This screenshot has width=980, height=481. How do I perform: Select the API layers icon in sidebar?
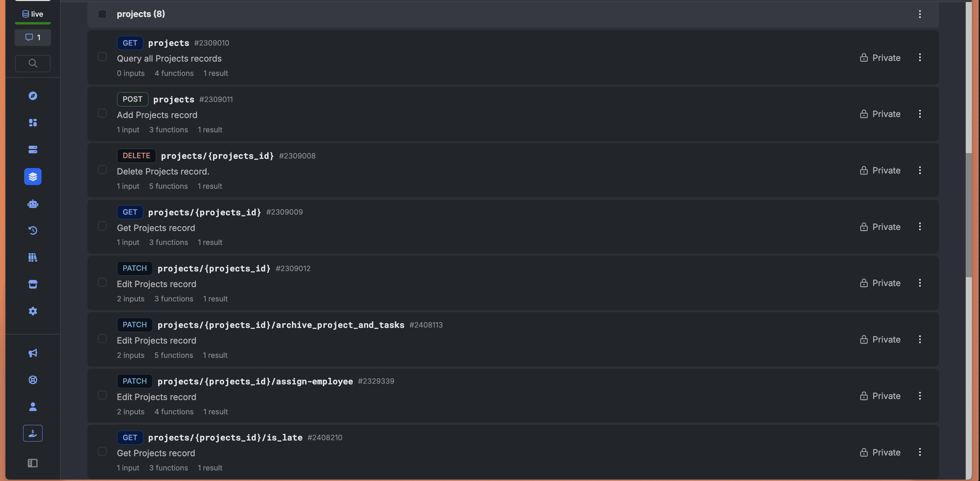tap(33, 177)
